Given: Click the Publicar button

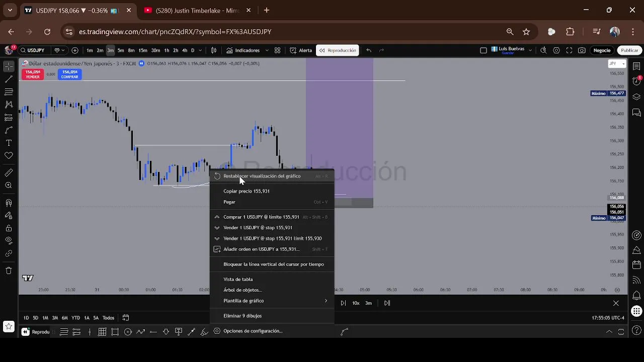Looking at the screenshot, I should point(629,50).
